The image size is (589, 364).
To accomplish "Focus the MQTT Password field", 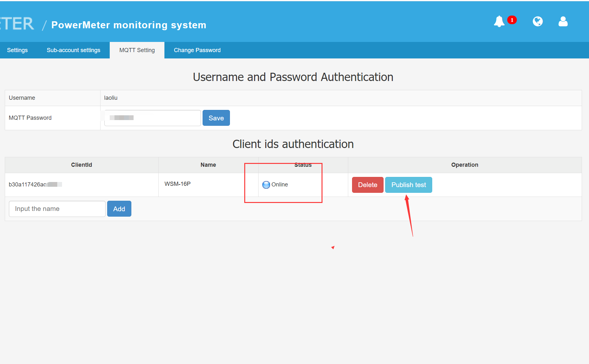I will tap(152, 118).
